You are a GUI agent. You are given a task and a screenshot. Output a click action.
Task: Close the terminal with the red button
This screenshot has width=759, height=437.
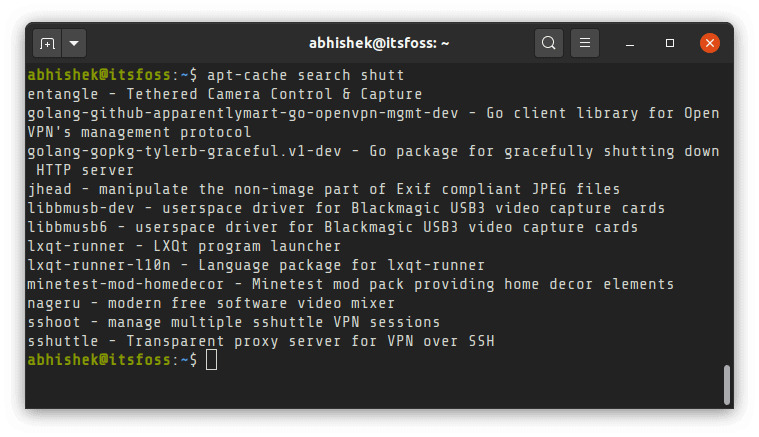(710, 44)
